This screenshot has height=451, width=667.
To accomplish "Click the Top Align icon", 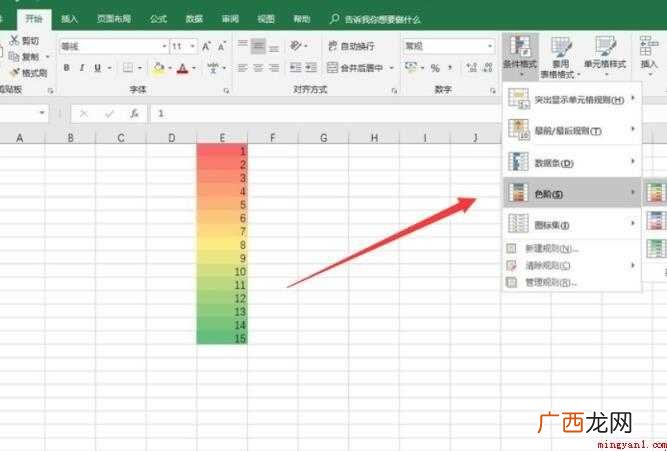I will [x=242, y=44].
